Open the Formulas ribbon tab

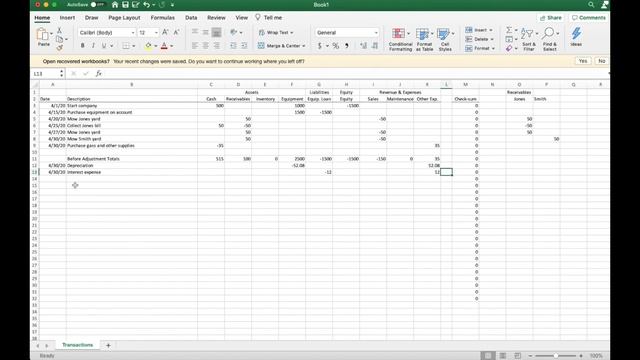point(162,18)
